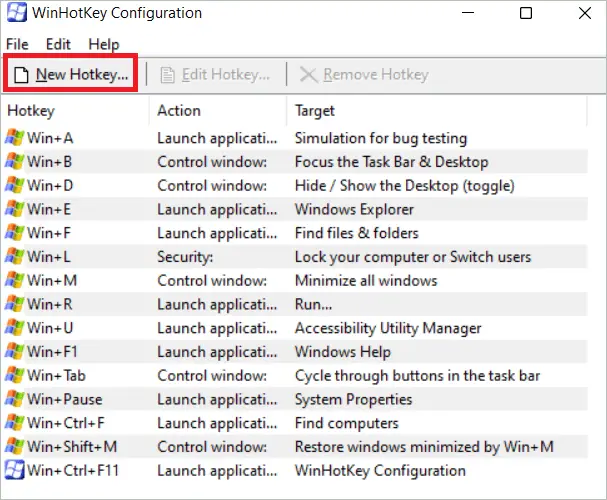Click 'Security:' action in Win+L row
Image resolution: width=607 pixels, height=500 pixels.
click(x=185, y=257)
